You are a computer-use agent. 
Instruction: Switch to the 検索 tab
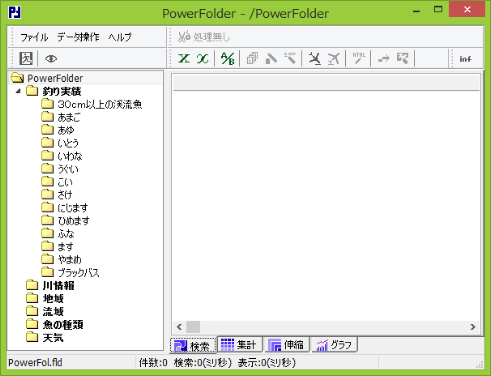pos(193,346)
